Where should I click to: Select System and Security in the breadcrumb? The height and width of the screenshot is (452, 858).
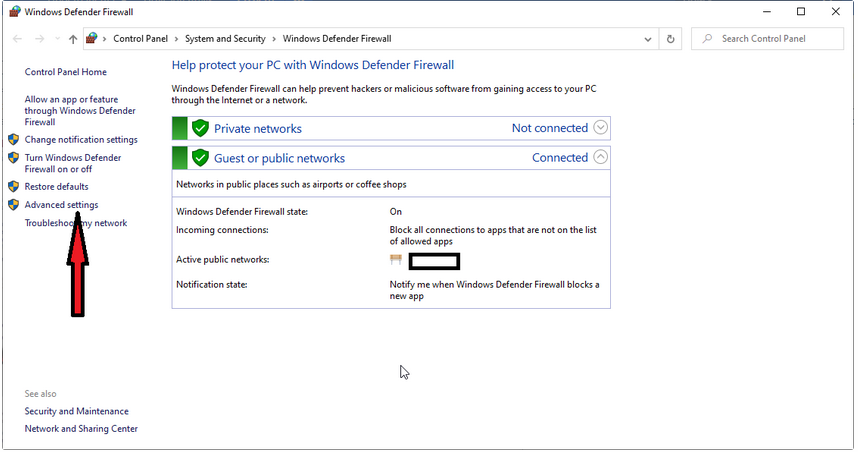(x=225, y=39)
